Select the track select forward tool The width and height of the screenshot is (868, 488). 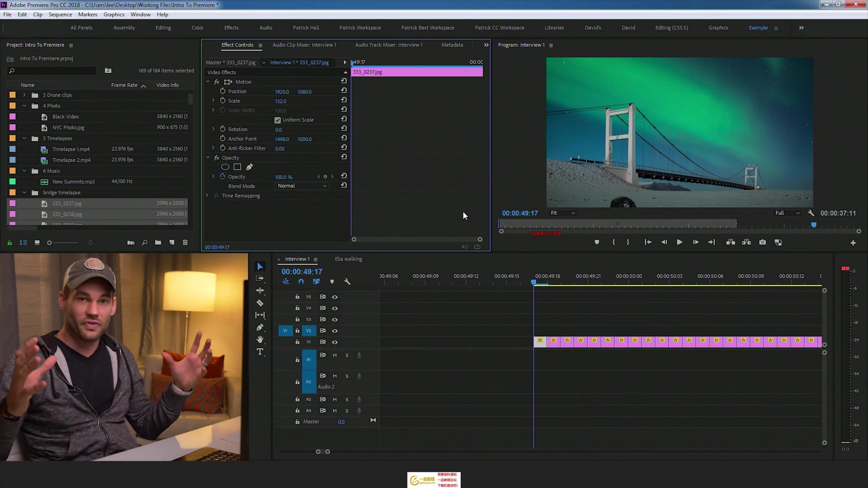pos(260,279)
